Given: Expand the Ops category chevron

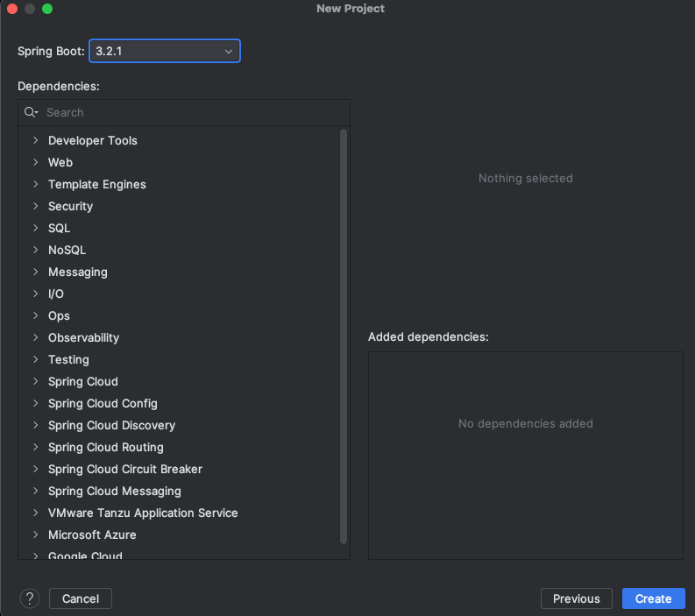Looking at the screenshot, I should [x=35, y=316].
